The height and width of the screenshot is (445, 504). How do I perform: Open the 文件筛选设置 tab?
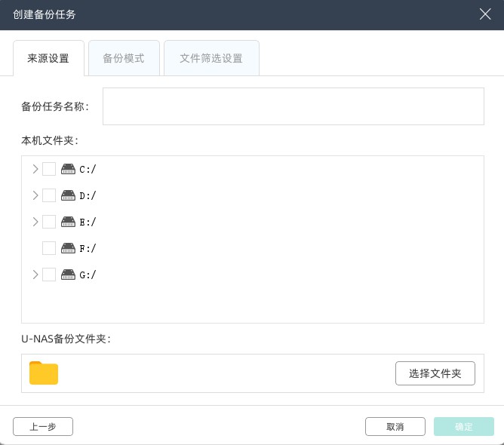click(x=211, y=58)
